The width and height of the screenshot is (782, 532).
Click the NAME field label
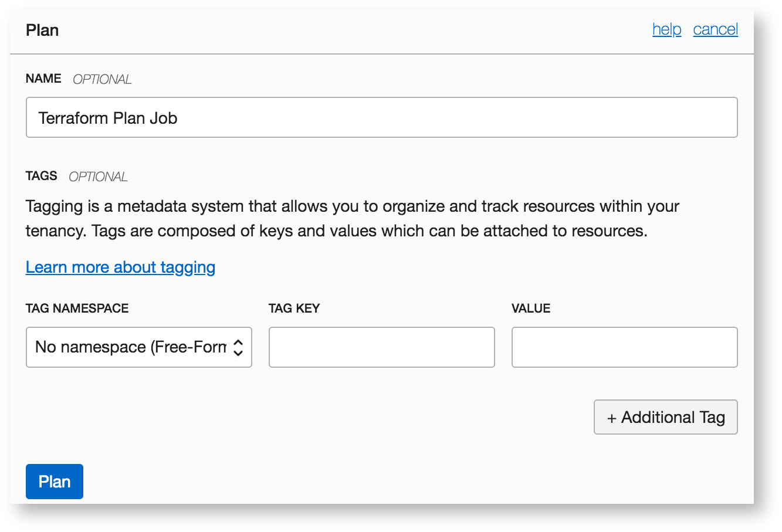click(43, 79)
